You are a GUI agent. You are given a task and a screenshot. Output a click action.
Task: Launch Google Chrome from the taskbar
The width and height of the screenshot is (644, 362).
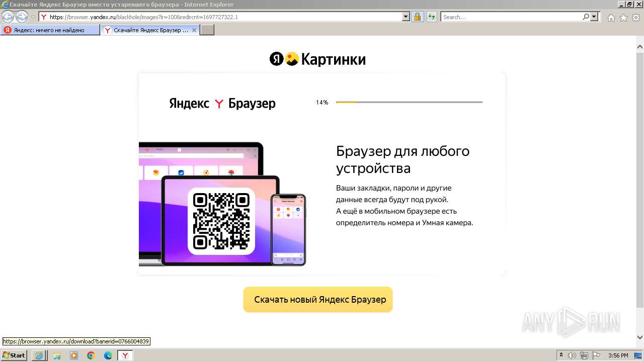click(x=91, y=355)
